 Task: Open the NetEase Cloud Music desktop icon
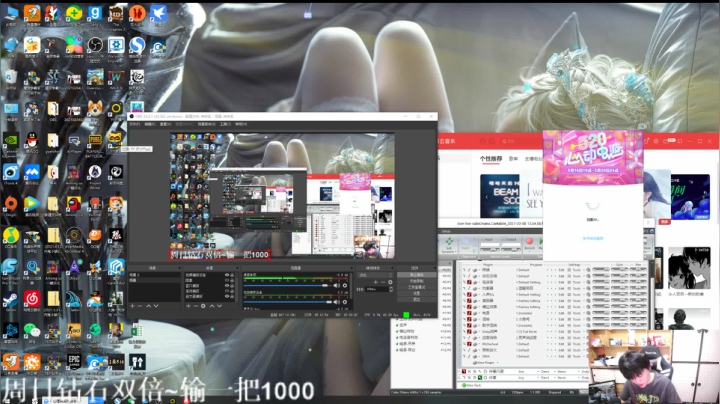click(x=32, y=298)
